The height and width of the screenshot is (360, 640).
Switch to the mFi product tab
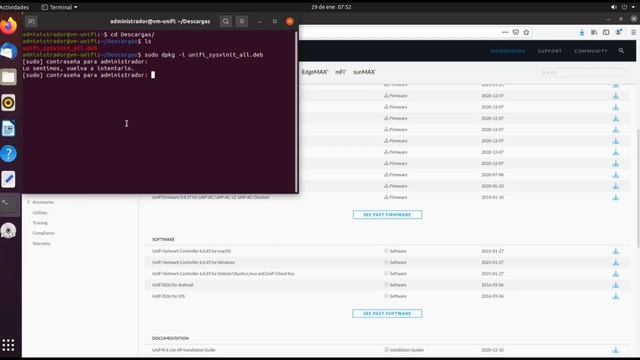[x=340, y=72]
